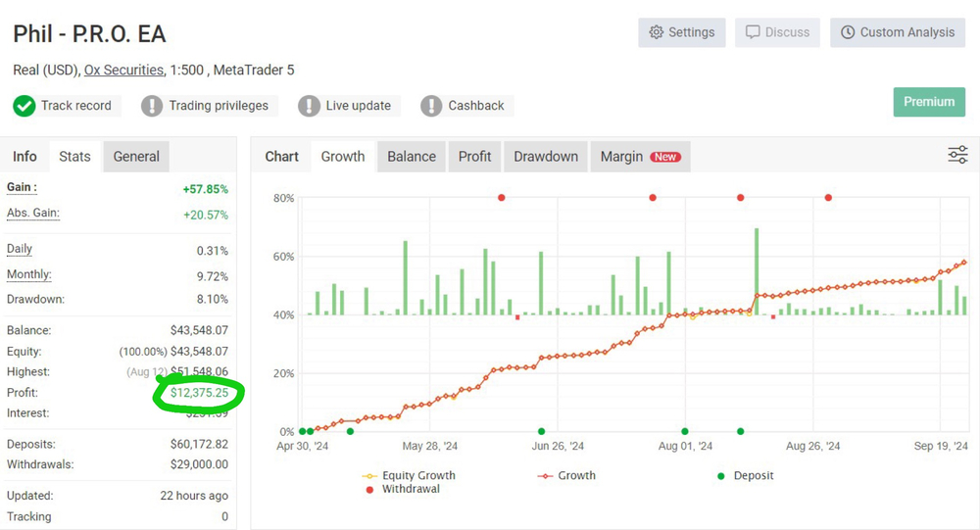This screenshot has width=980, height=530.
Task: Switch to the General tab
Action: click(136, 156)
